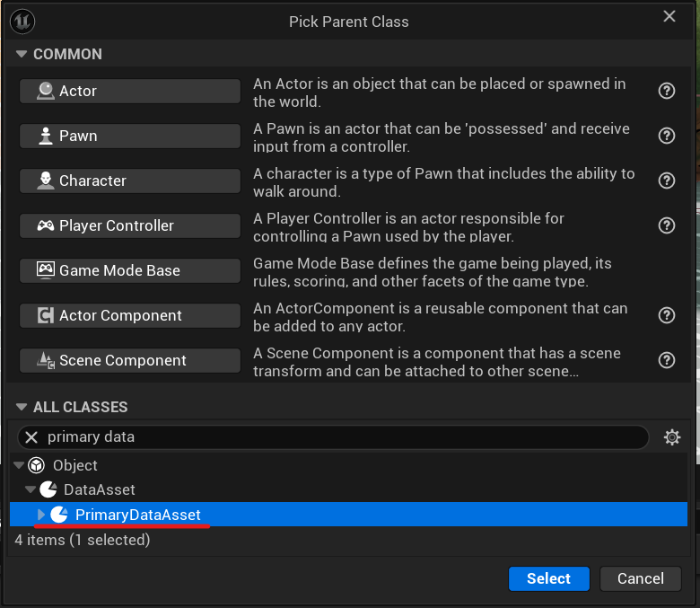Click the Scene Component help question mark
The width and height of the screenshot is (700, 608).
coord(667,360)
